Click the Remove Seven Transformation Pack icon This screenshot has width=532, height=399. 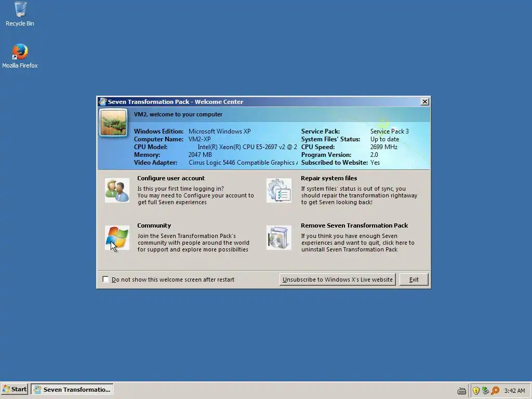tap(279, 237)
